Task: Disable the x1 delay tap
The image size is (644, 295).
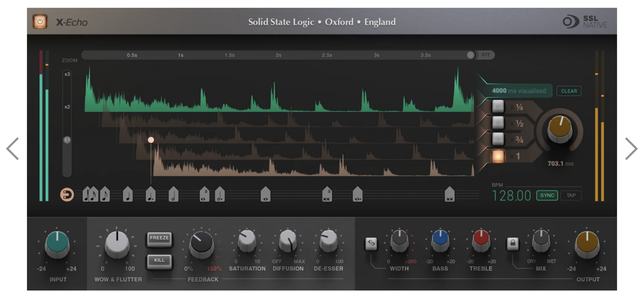Action: point(498,156)
